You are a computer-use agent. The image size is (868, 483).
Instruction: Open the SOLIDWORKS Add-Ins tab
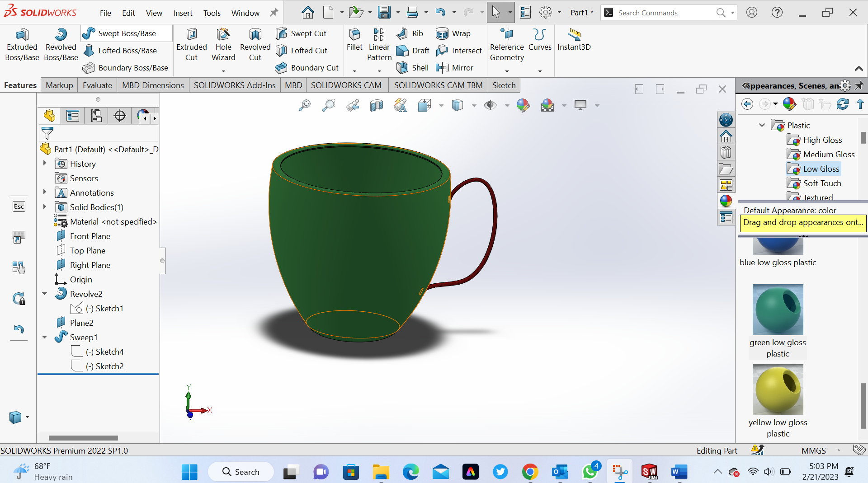(x=235, y=85)
